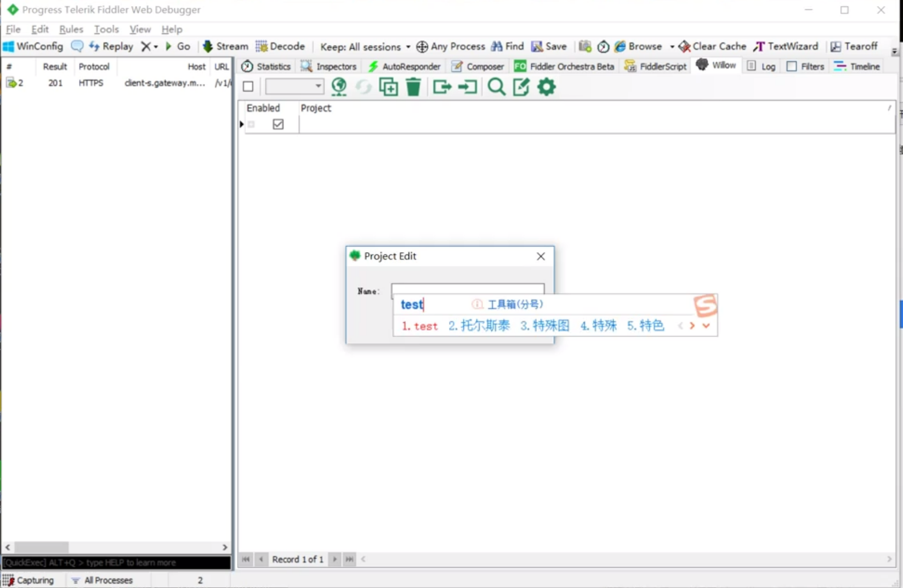Open the File menu

(13, 29)
